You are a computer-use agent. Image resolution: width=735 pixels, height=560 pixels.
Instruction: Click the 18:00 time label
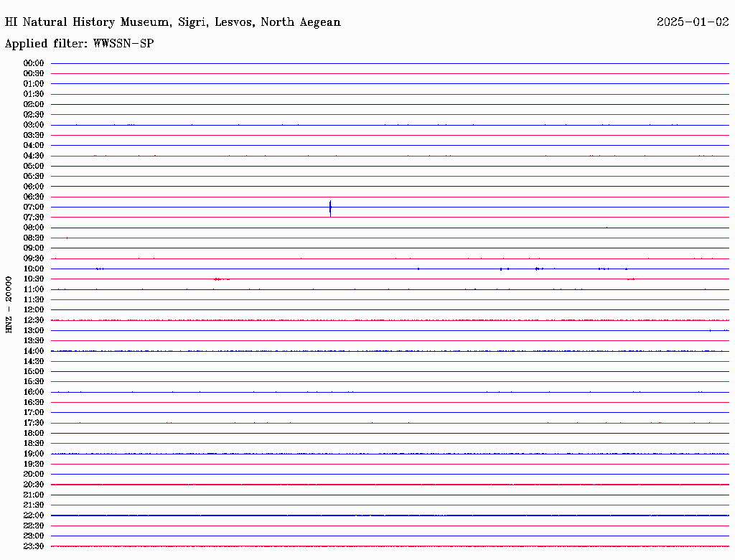click(34, 434)
